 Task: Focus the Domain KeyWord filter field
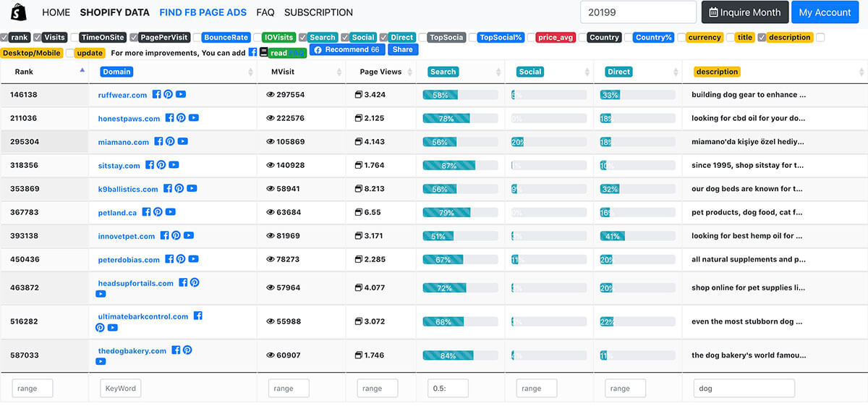pyautogui.click(x=120, y=389)
